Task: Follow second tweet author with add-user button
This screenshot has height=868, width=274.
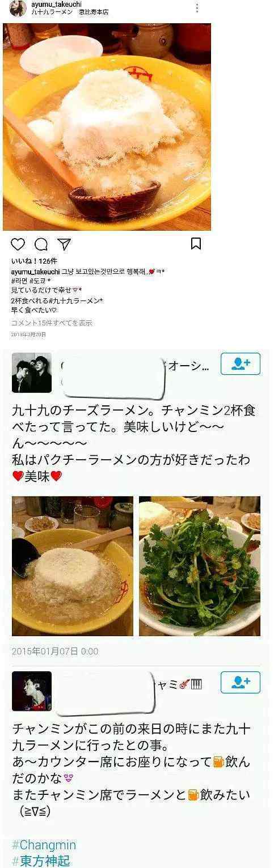Action: pyautogui.click(x=241, y=683)
